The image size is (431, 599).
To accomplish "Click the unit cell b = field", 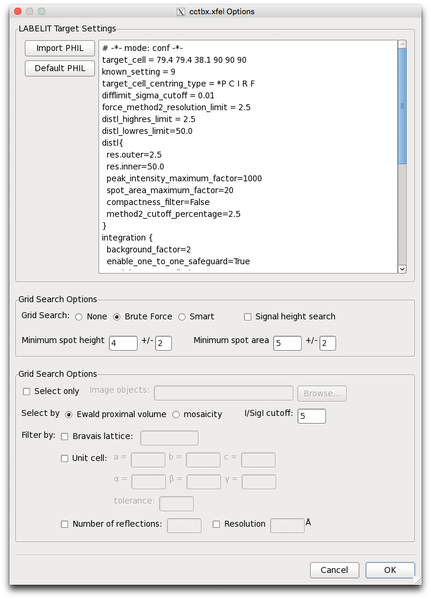I will click(203, 460).
